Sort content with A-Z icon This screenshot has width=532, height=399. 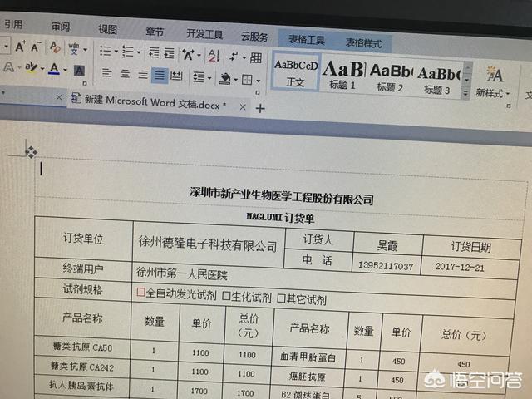point(214,56)
